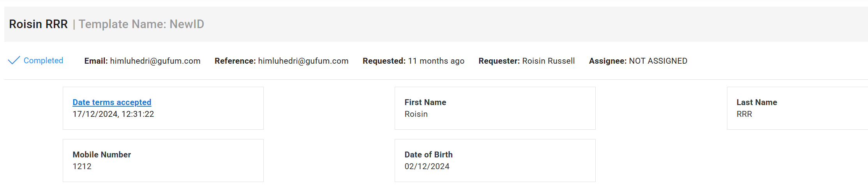Click the Template Name: NewID heading

click(x=141, y=24)
